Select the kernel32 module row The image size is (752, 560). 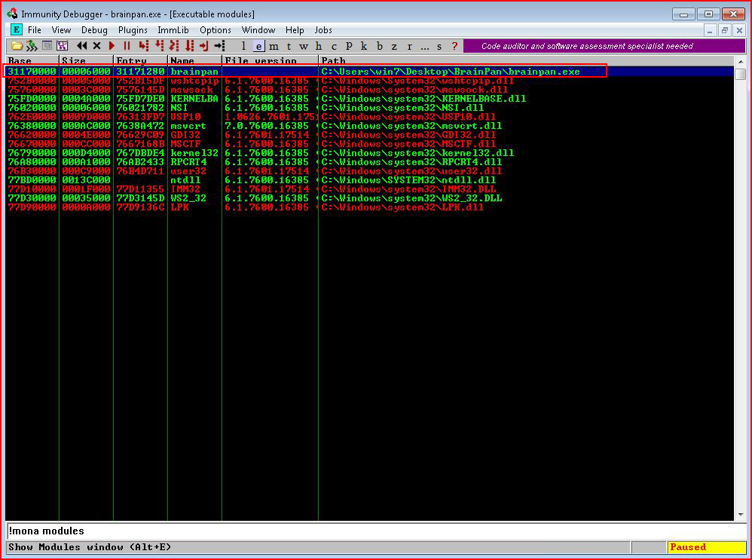point(370,153)
